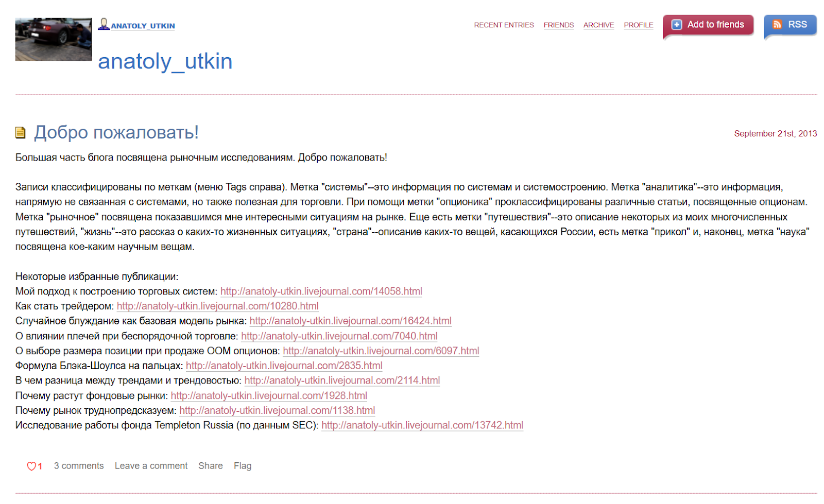Flag this post
824x504 pixels.
click(243, 466)
